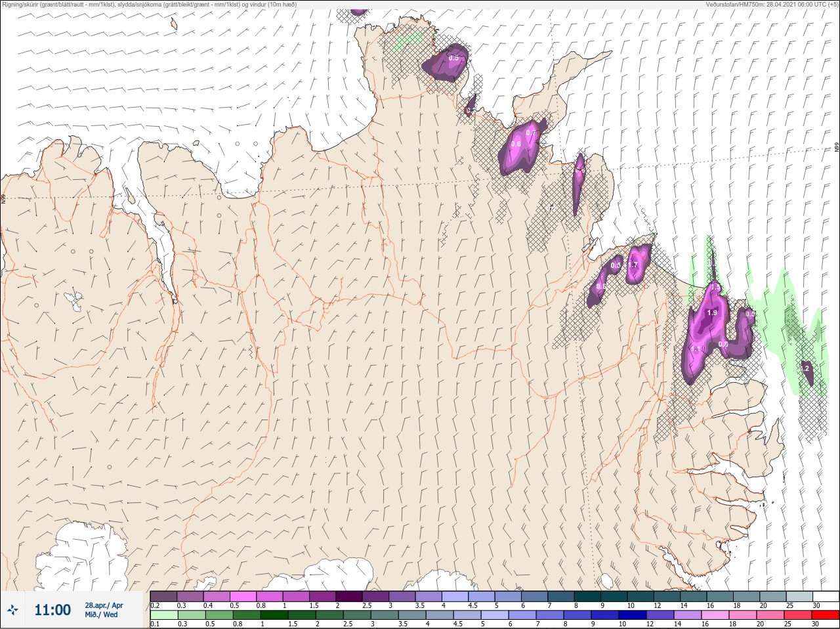This screenshot has width=840, height=629.
Task: Click the star-shaped icon beside the 11:00 time
Action: click(x=12, y=610)
